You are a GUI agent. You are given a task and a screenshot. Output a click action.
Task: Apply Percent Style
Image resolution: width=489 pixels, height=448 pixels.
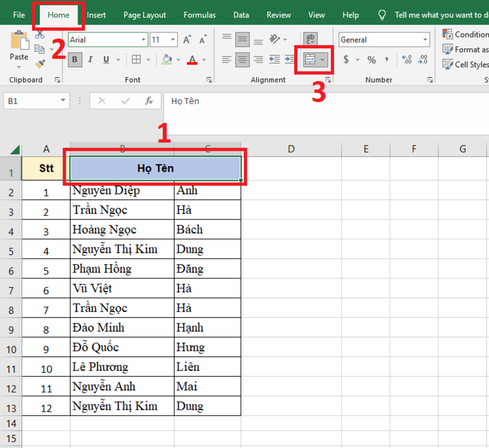pyautogui.click(x=372, y=60)
